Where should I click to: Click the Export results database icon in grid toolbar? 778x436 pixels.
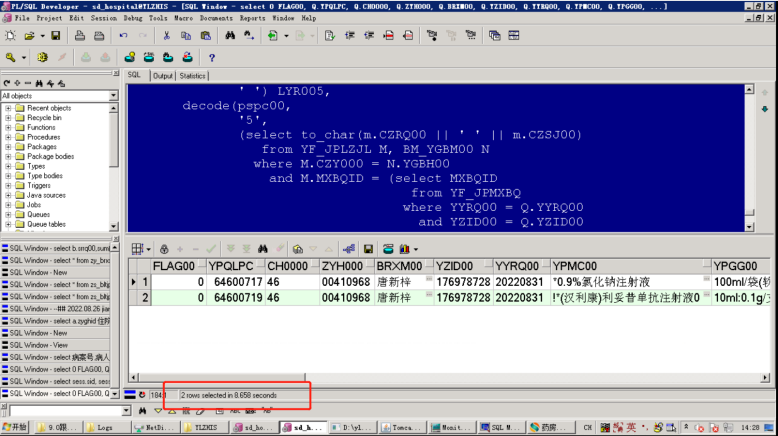388,249
